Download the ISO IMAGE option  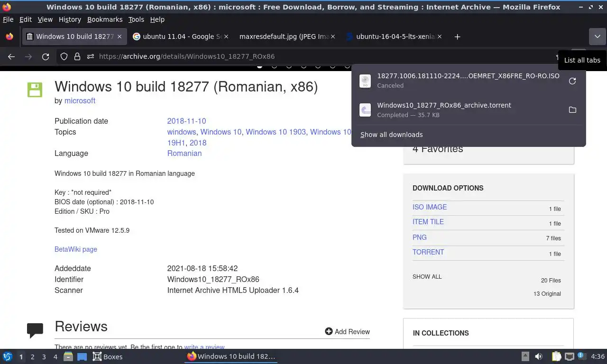click(430, 207)
